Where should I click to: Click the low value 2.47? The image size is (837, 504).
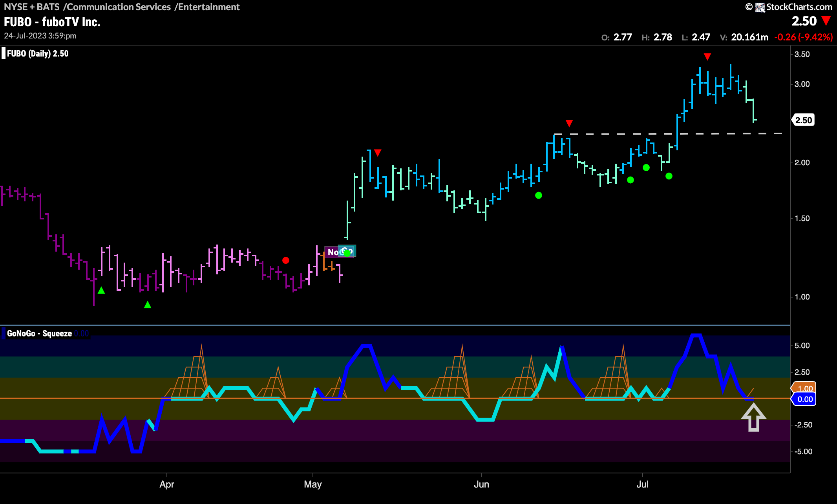(x=701, y=37)
